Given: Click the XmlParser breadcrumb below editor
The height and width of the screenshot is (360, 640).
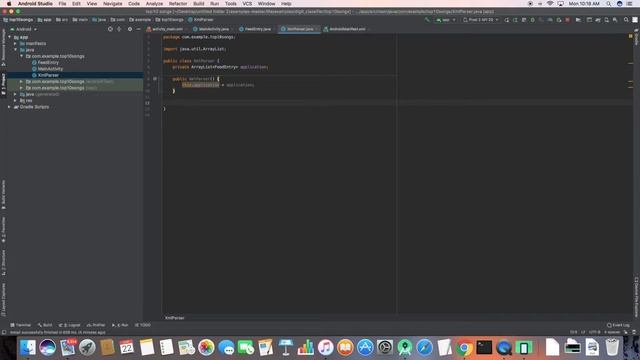Looking at the screenshot, I should point(175,318).
